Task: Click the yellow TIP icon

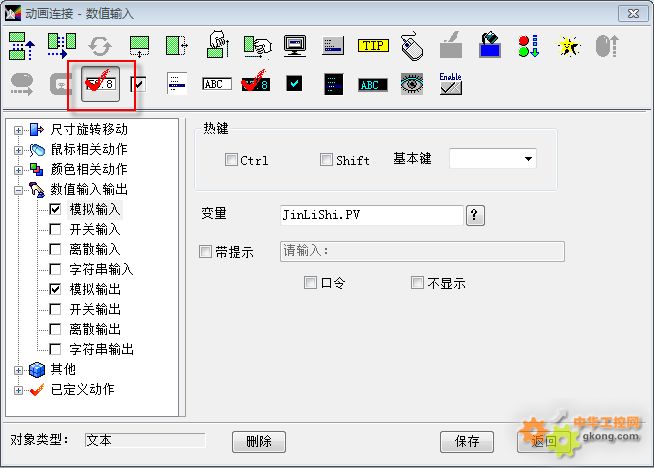Action: point(373,45)
